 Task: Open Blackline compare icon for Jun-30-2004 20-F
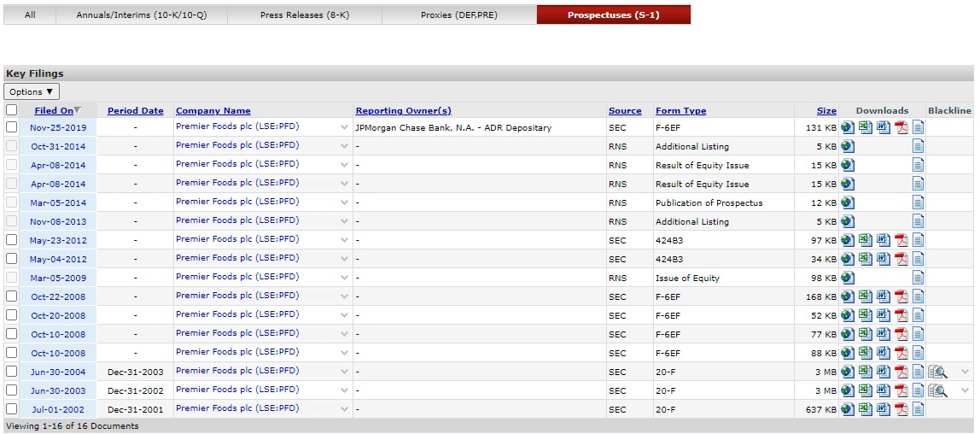tap(937, 372)
